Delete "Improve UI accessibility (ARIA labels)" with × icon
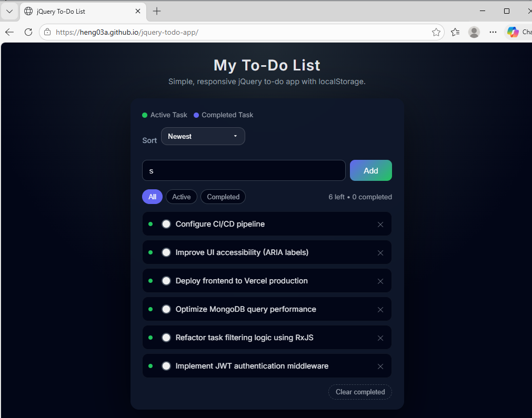 pos(380,252)
